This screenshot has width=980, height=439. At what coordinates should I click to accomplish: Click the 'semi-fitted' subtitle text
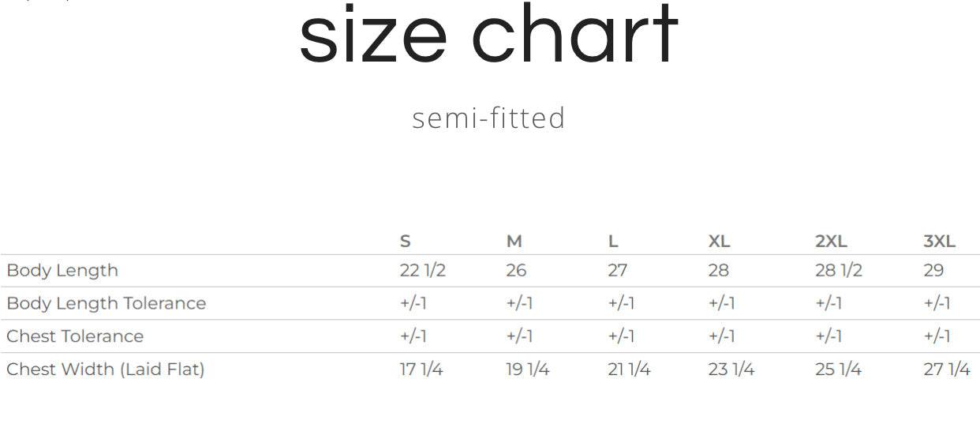click(488, 118)
